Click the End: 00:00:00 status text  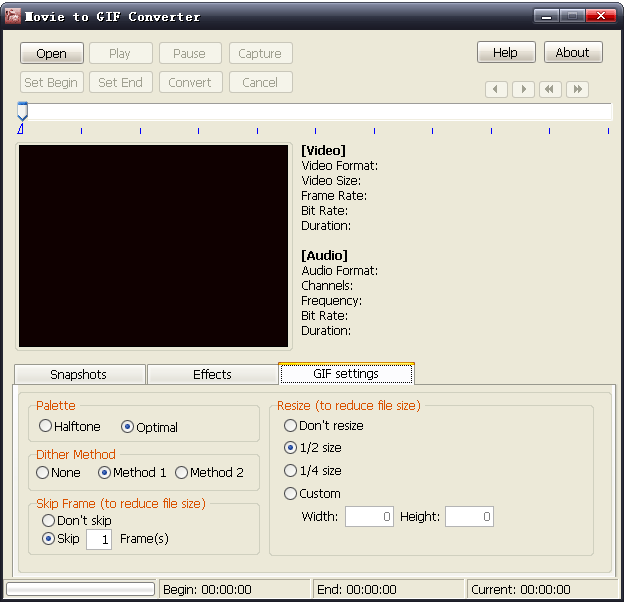coord(357,589)
